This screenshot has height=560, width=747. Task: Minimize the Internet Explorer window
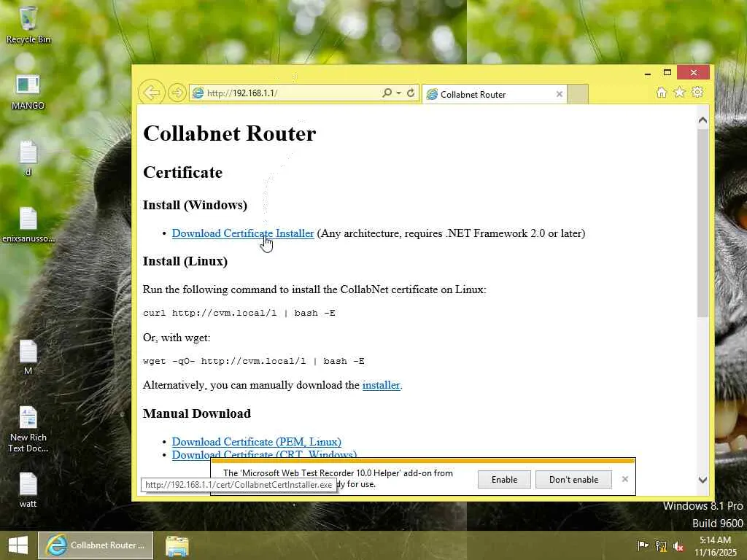[x=648, y=73]
